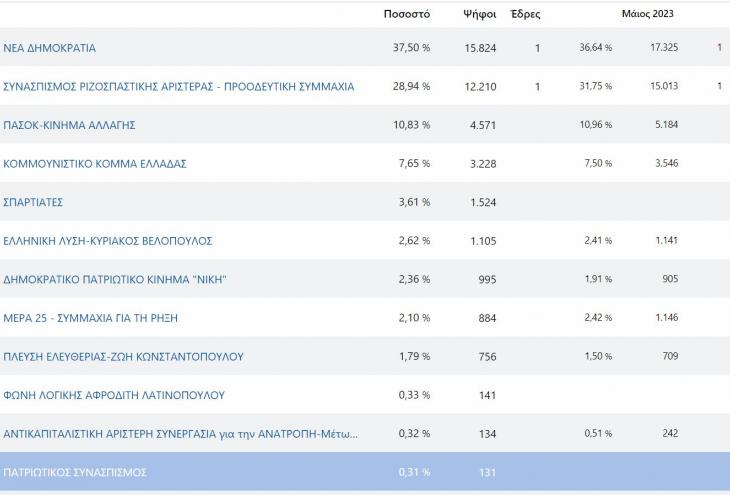The image size is (730, 495).
Task: Click the 2,41 % May 2023 value
Action: pos(598,241)
